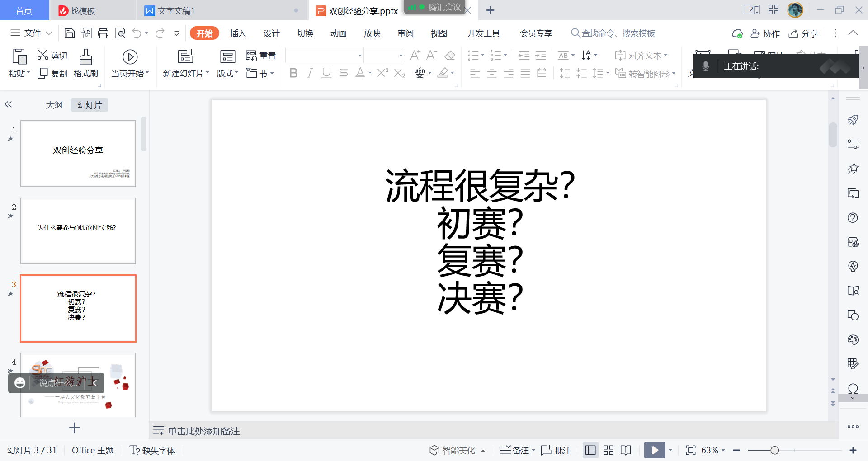Click the zoom slider handle
This screenshot has width=868, height=461.
(x=774, y=450)
